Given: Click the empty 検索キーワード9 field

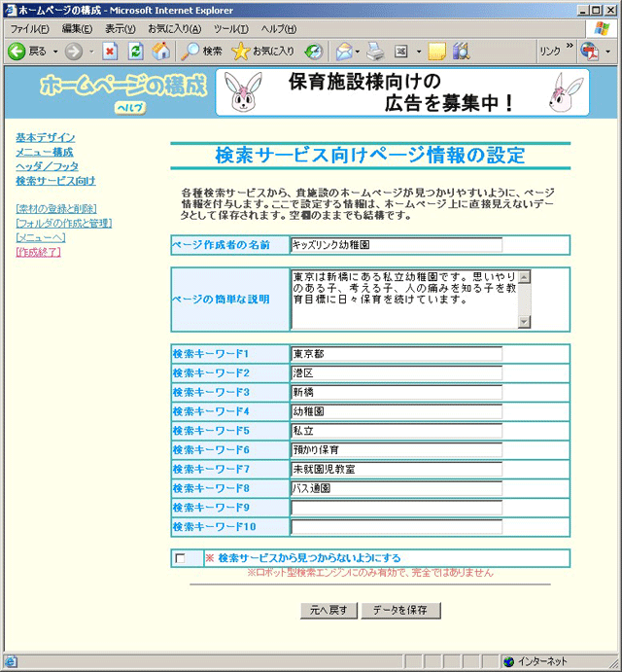Looking at the screenshot, I should (x=397, y=508).
